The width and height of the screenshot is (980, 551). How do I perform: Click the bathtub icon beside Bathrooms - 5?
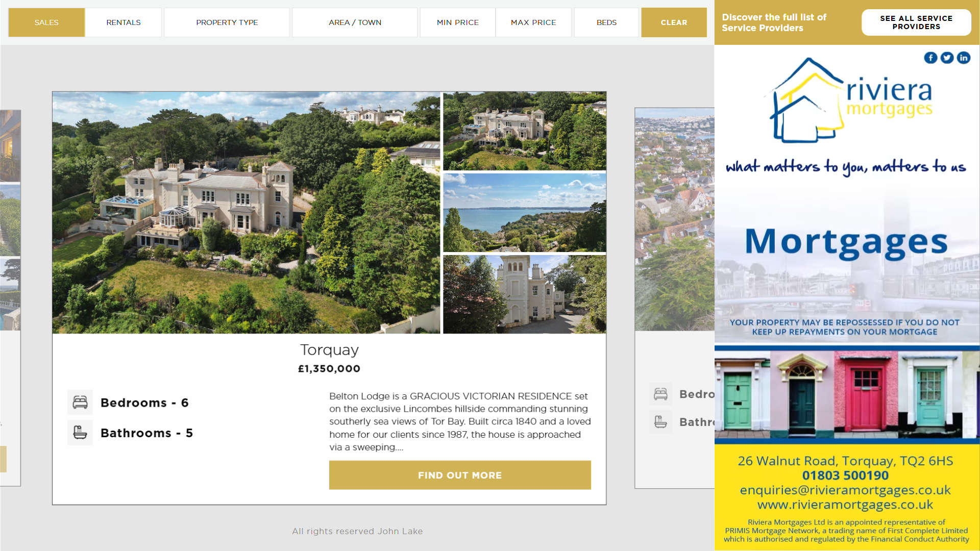point(80,433)
